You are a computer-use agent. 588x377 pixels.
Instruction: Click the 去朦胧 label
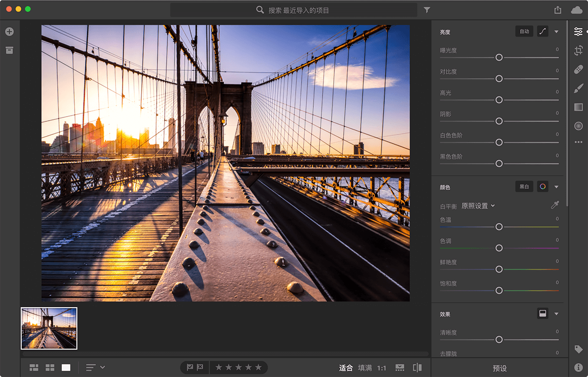click(x=448, y=353)
